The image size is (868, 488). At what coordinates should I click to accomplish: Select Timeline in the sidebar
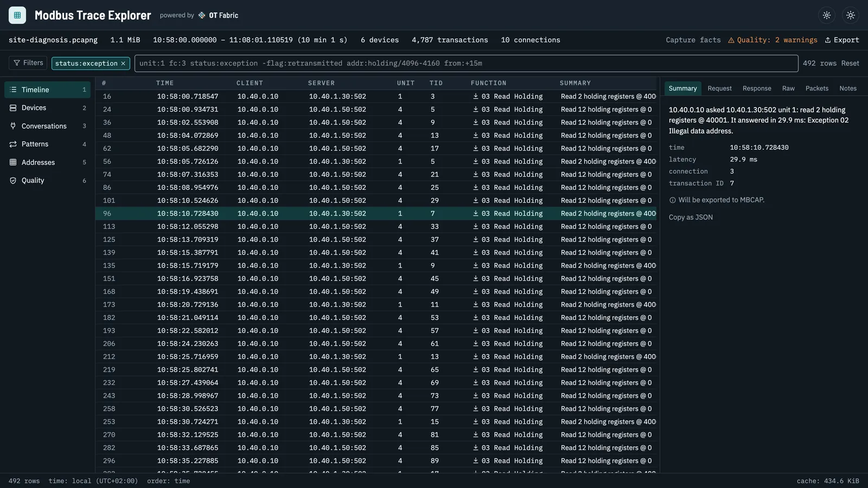tap(47, 89)
